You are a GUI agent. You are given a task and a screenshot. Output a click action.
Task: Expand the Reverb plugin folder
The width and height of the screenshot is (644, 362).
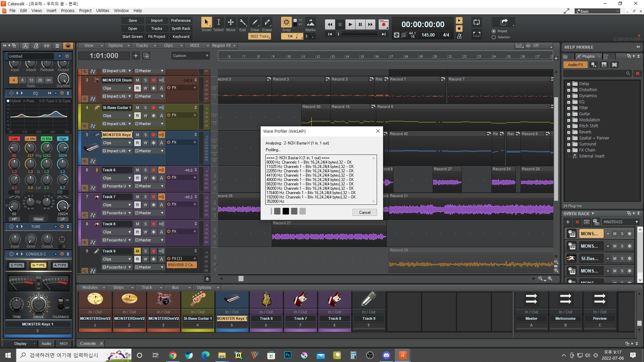click(569, 132)
